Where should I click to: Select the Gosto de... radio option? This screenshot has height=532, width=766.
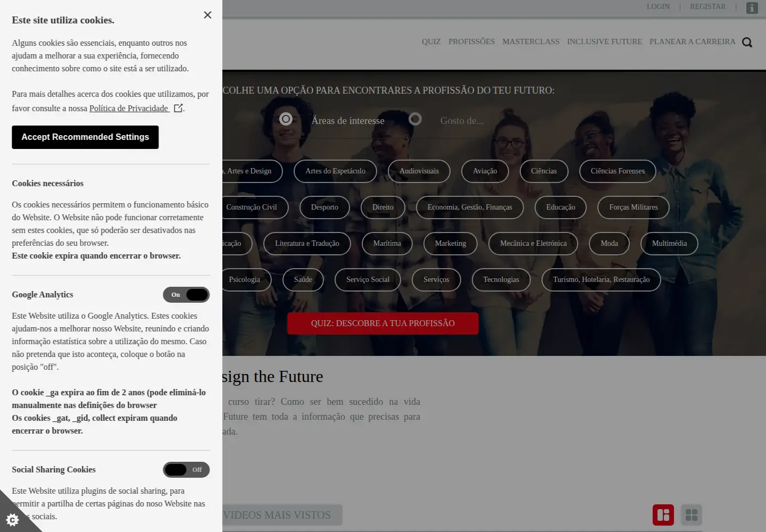click(415, 119)
